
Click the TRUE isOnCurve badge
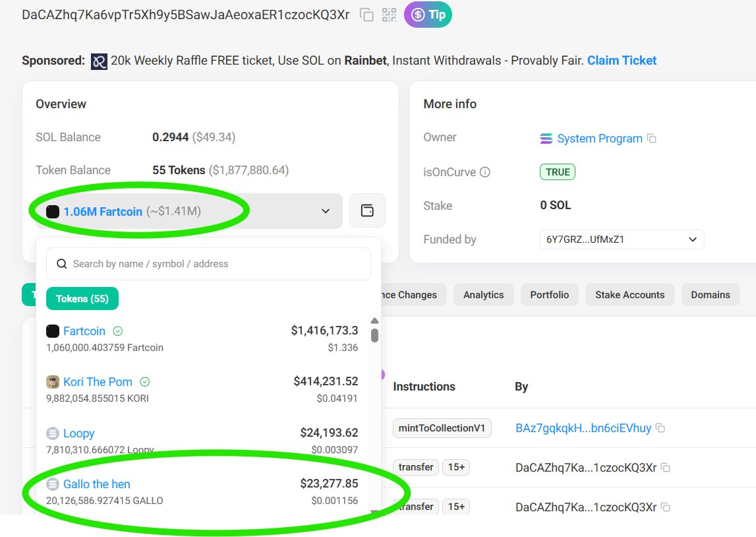point(558,172)
